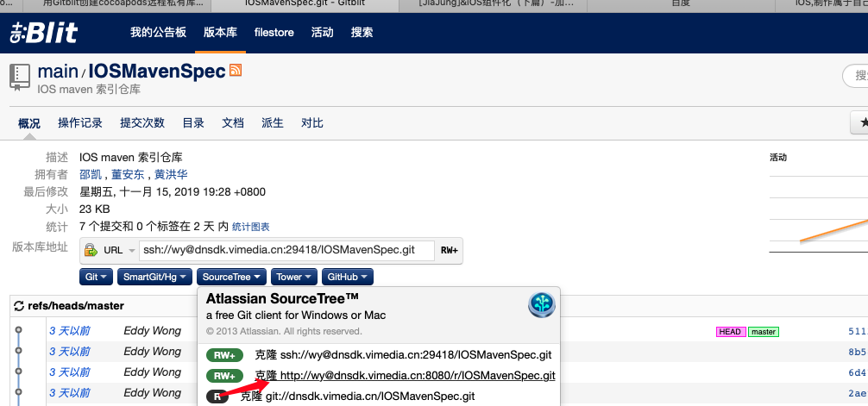Viewport: 868px width, 406px height.
Task: Switch to the 操作记录 tab
Action: (80, 122)
